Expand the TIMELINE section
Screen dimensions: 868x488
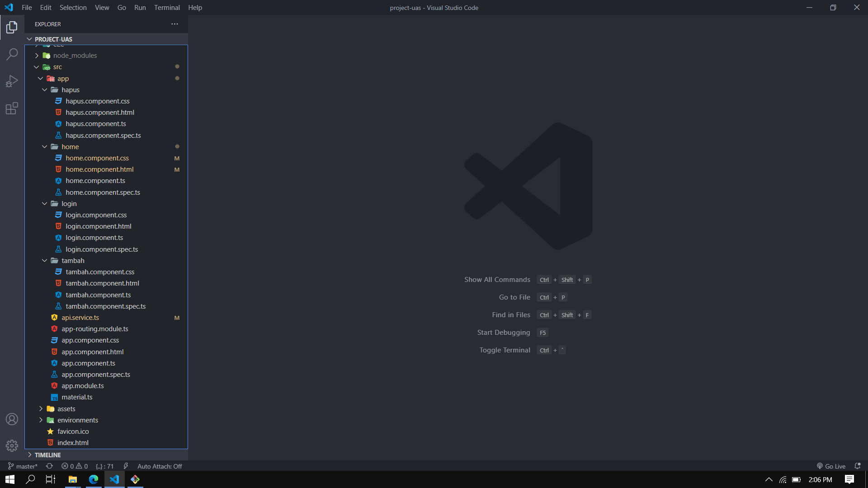tap(47, 455)
